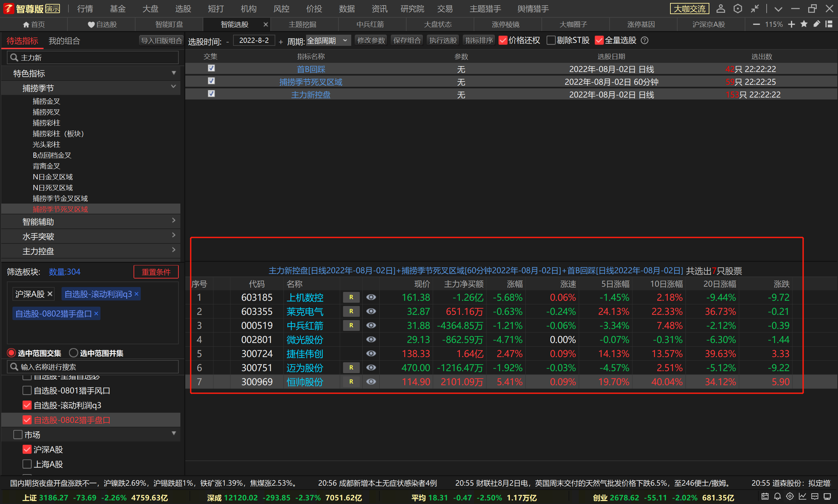Click the 重置条件 button
This screenshot has width=838, height=504.
(x=156, y=272)
